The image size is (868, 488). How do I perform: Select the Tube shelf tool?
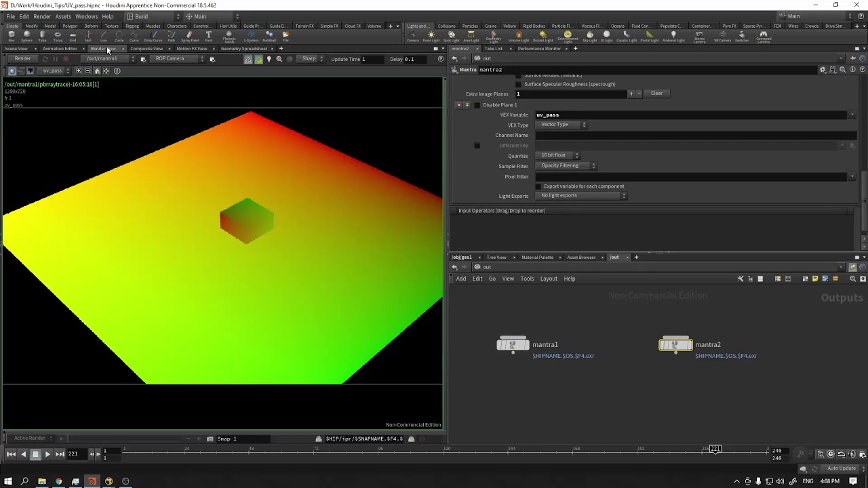[43, 36]
